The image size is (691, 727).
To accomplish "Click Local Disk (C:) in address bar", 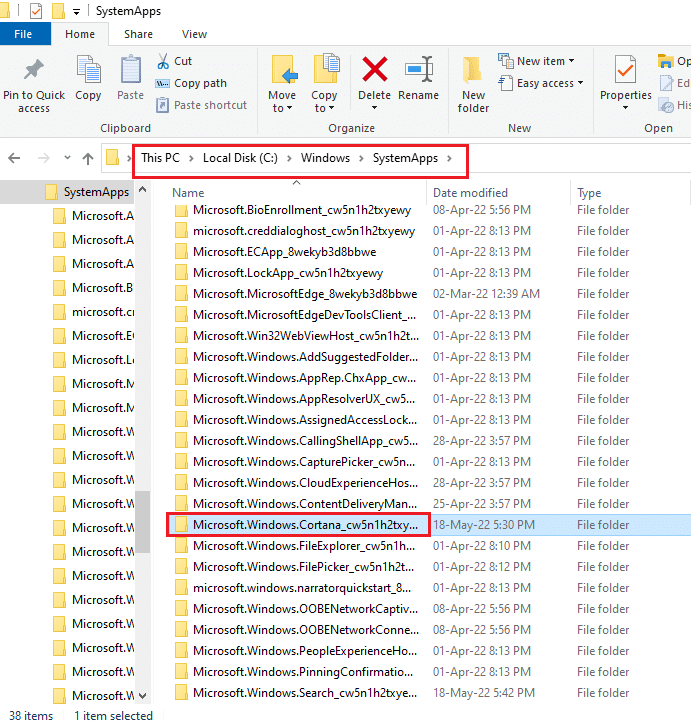I will tap(240, 158).
